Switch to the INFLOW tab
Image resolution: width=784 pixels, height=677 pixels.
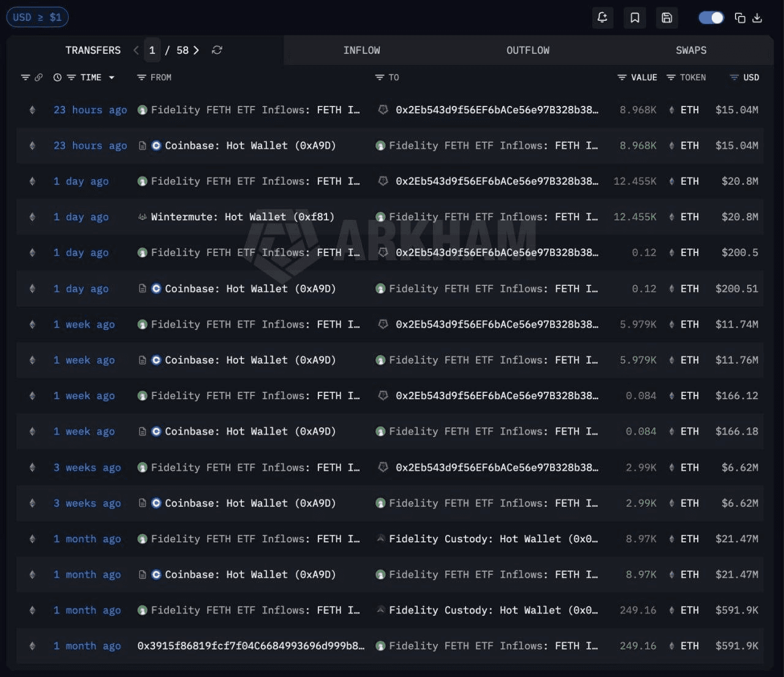coord(361,50)
